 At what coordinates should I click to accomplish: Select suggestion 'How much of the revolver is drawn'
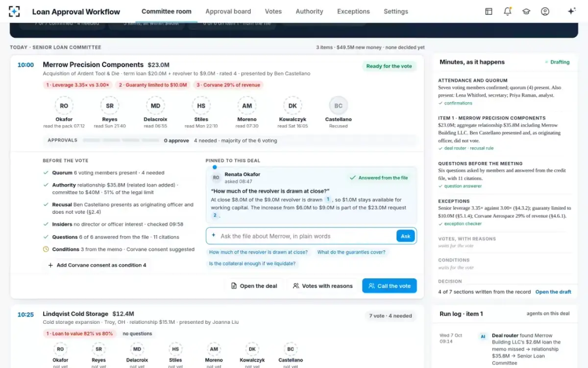coord(259,252)
